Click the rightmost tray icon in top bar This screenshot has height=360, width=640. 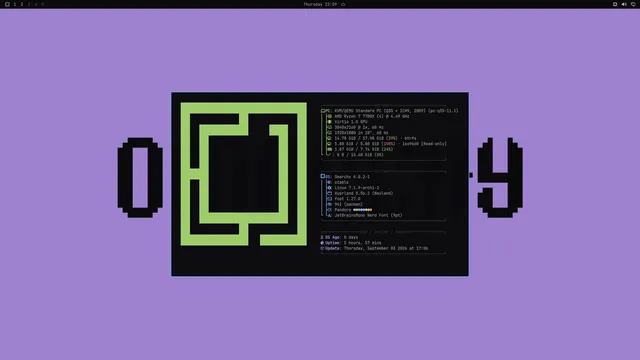pos(633,4)
